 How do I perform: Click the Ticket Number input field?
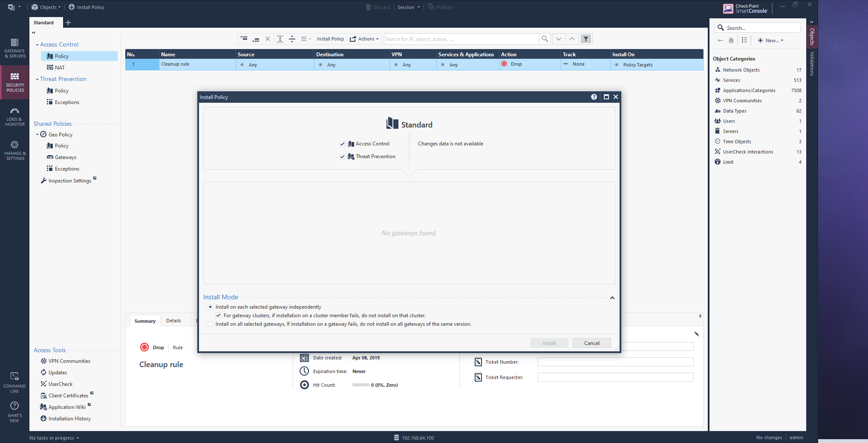[x=615, y=362]
